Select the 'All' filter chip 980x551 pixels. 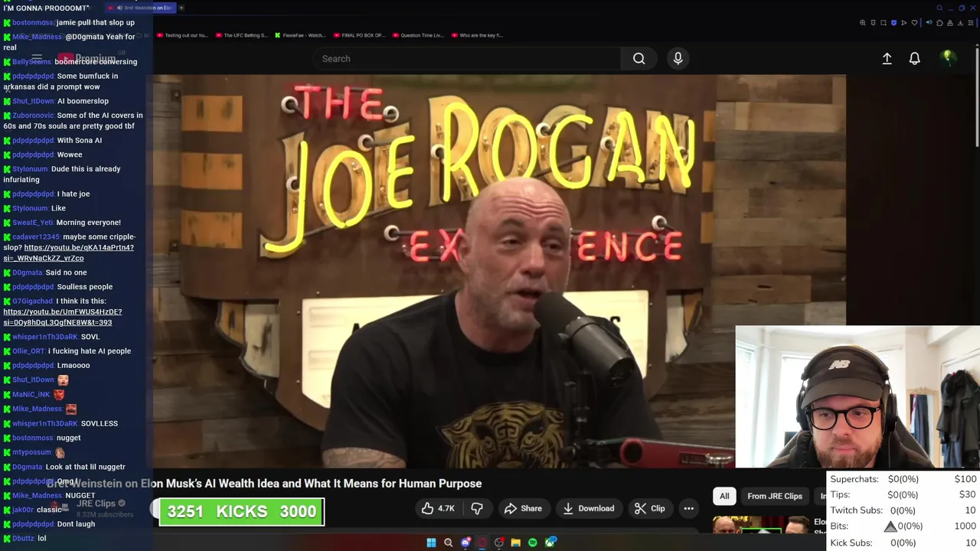(x=724, y=496)
